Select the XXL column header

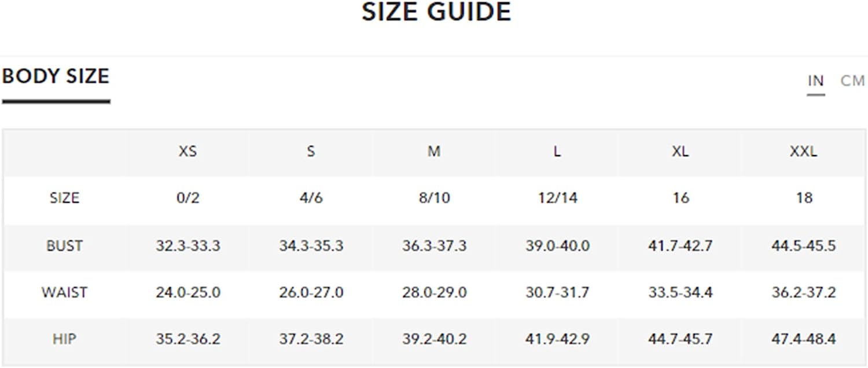click(804, 152)
